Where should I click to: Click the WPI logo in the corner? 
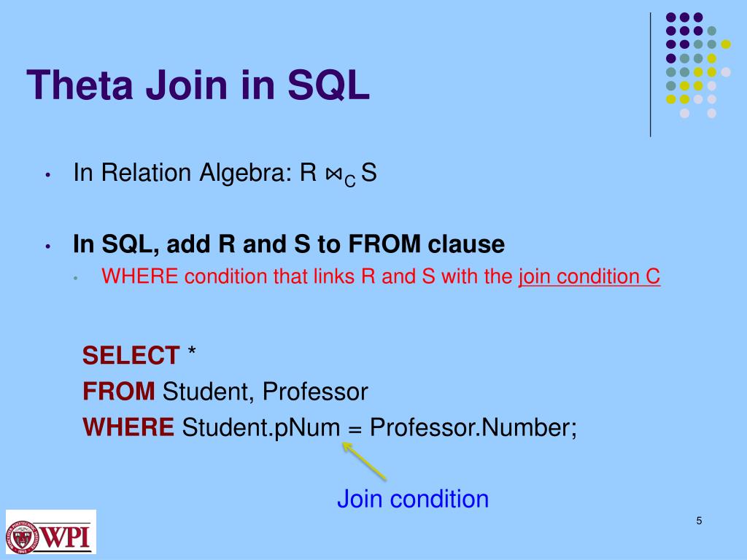point(51,532)
